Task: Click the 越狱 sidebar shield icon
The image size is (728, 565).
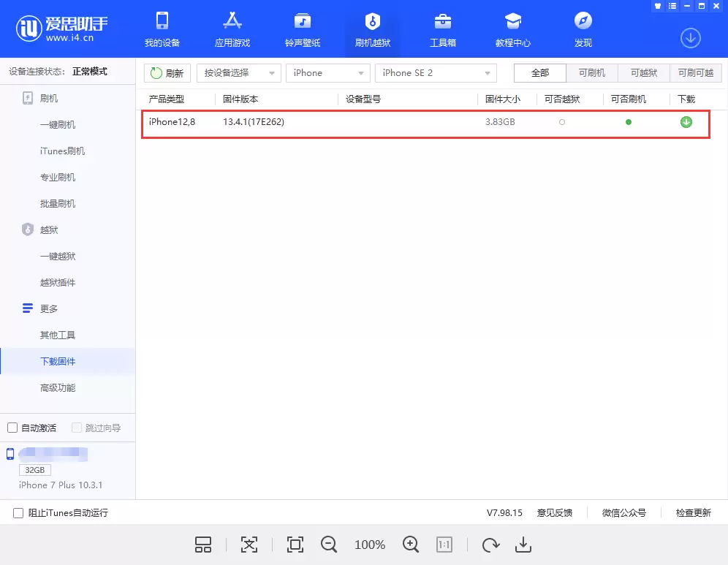Action: click(x=27, y=230)
